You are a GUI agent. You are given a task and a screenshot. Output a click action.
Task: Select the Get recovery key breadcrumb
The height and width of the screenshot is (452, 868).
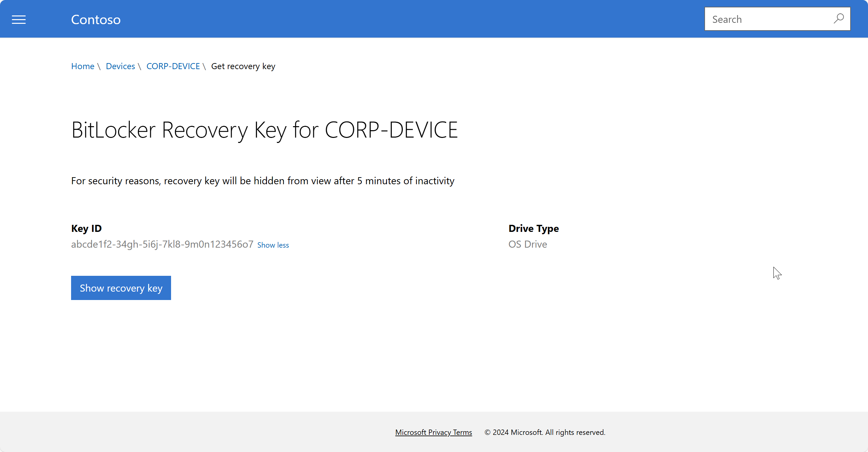click(x=243, y=66)
